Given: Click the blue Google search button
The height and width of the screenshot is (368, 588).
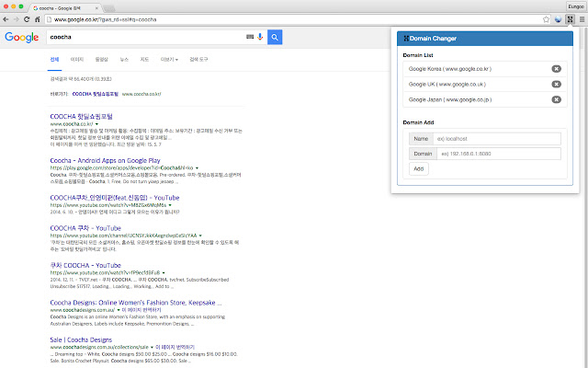Looking at the screenshot, I should tap(275, 37).
